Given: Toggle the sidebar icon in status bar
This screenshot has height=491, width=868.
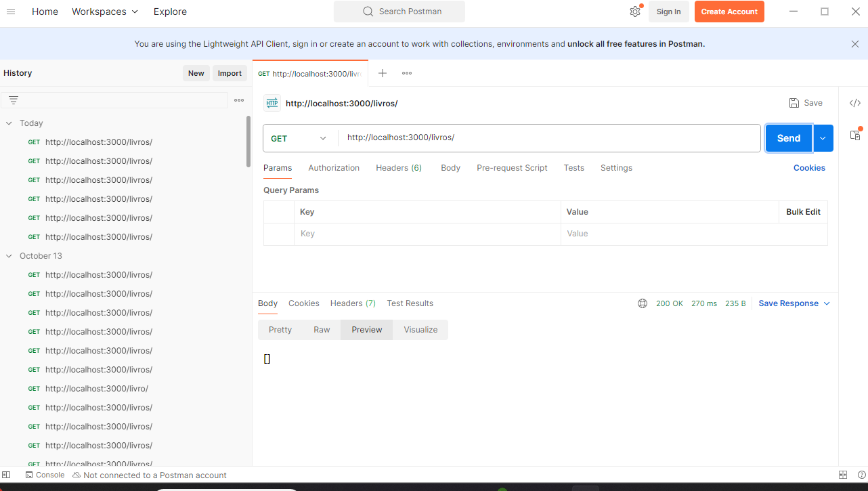Looking at the screenshot, I should pyautogui.click(x=6, y=475).
